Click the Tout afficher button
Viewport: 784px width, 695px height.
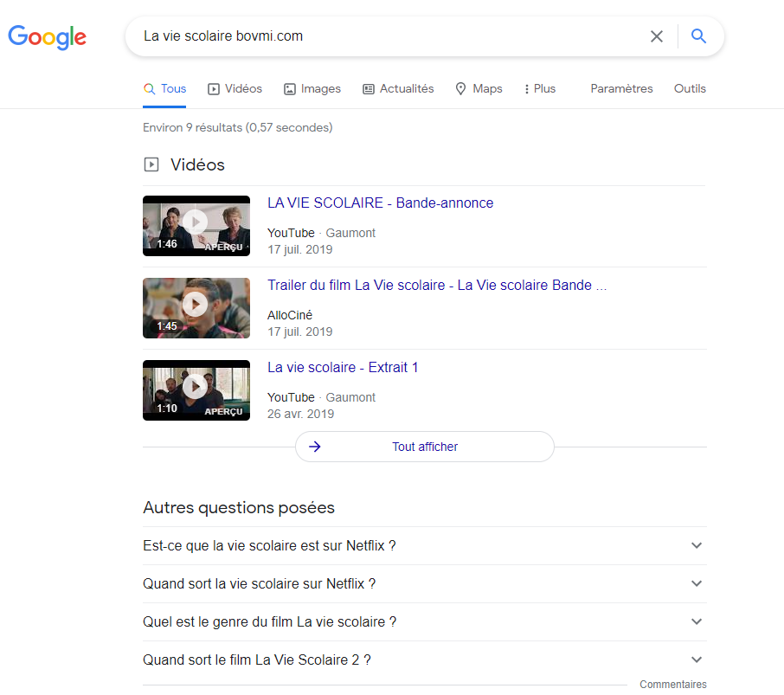click(425, 447)
